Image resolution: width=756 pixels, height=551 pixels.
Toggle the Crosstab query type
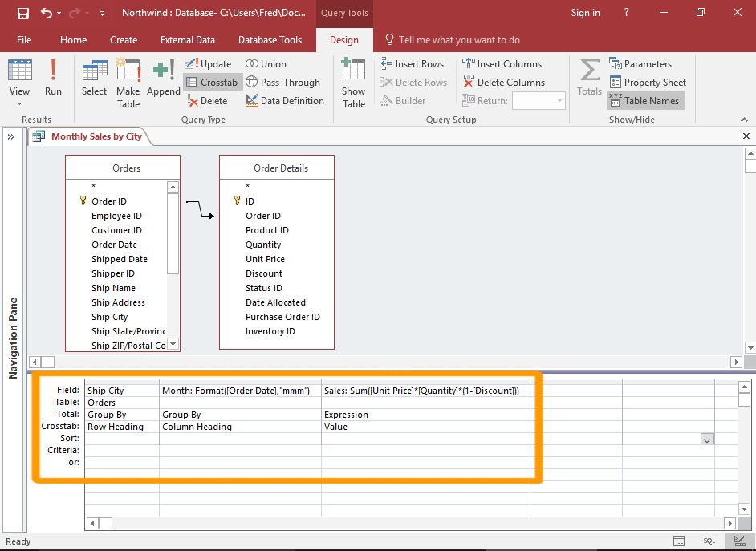pos(212,82)
